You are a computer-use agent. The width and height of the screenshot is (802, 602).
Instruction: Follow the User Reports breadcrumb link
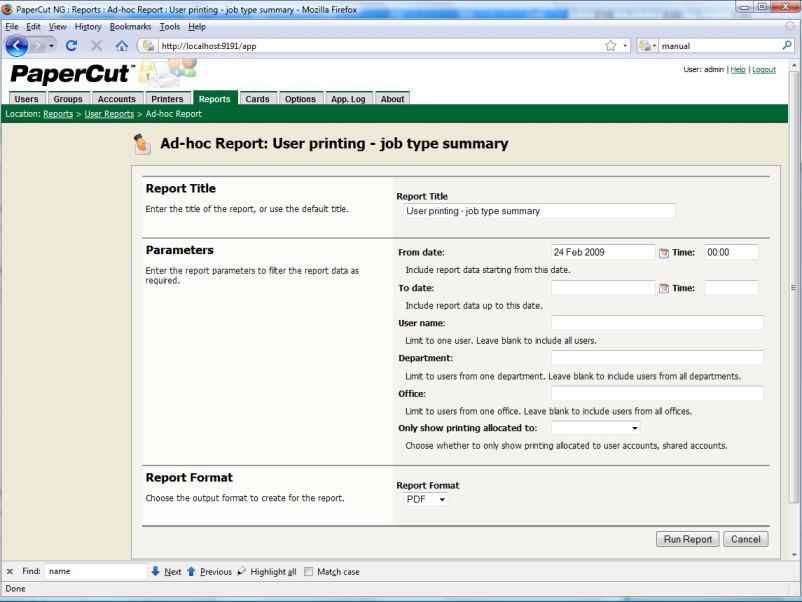109,114
